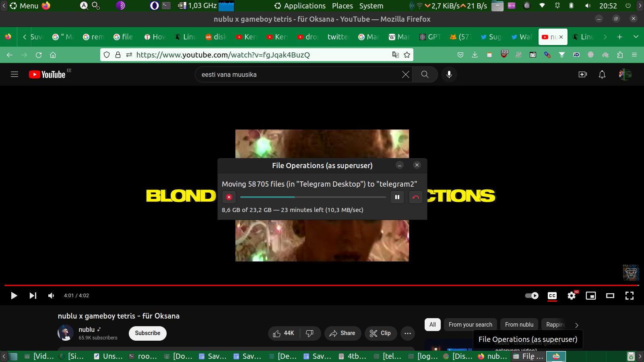Start voice search with the microphone

(449, 74)
